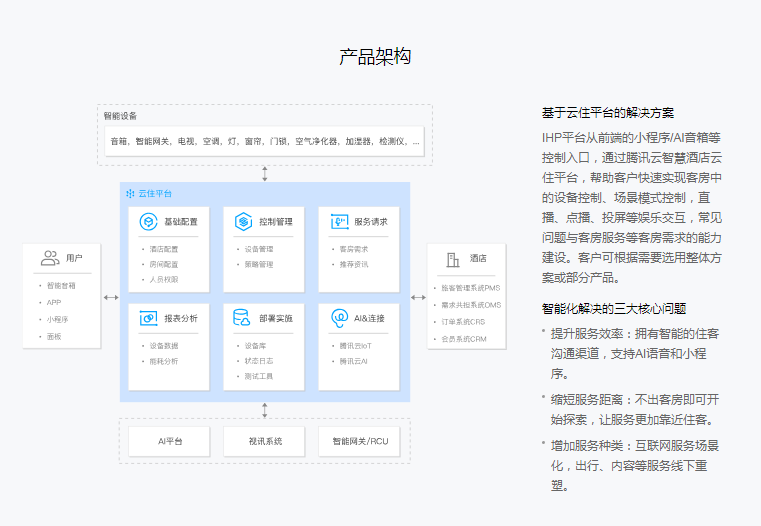Click 人员权限 list item
Viewport: 761px width, 526px height.
164,279
